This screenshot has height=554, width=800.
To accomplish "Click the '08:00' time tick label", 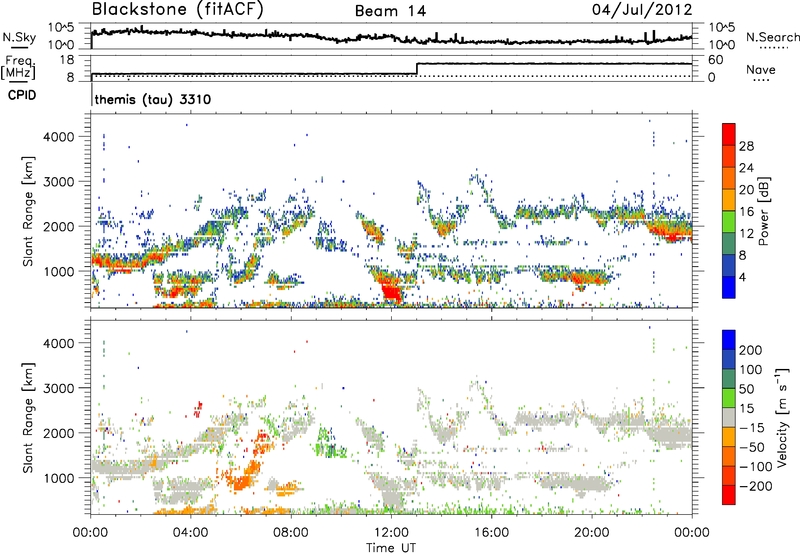I will pyautogui.click(x=291, y=533).
